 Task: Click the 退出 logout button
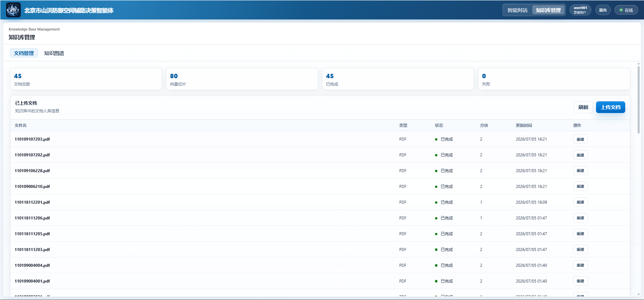point(603,10)
